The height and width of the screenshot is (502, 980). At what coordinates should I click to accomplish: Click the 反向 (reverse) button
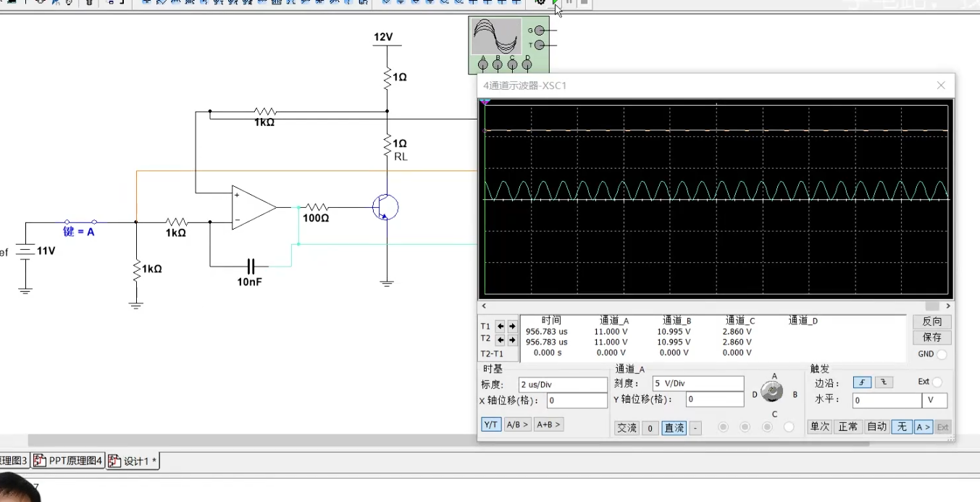pyautogui.click(x=931, y=322)
